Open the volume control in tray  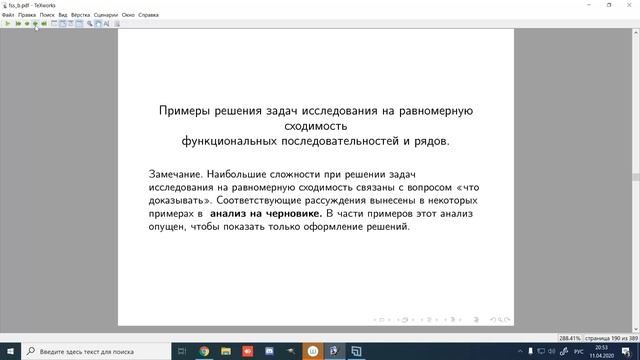click(552, 351)
